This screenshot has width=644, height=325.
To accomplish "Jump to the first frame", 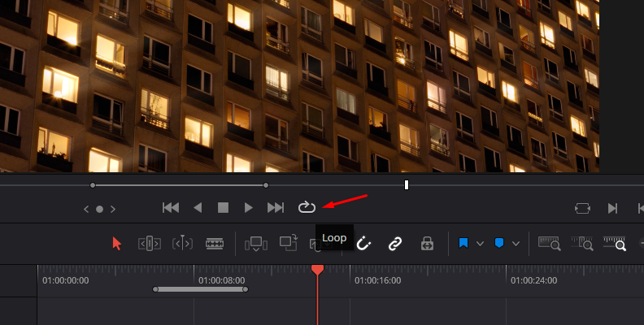I will click(171, 208).
